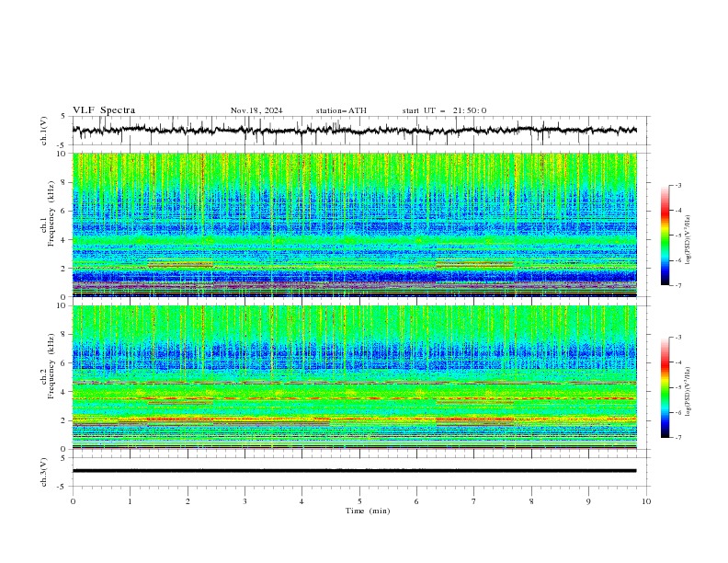Select the ch.1 "Frequency (kHz)" axis label
Viewport: 728px width, 563px height.
[51, 214]
